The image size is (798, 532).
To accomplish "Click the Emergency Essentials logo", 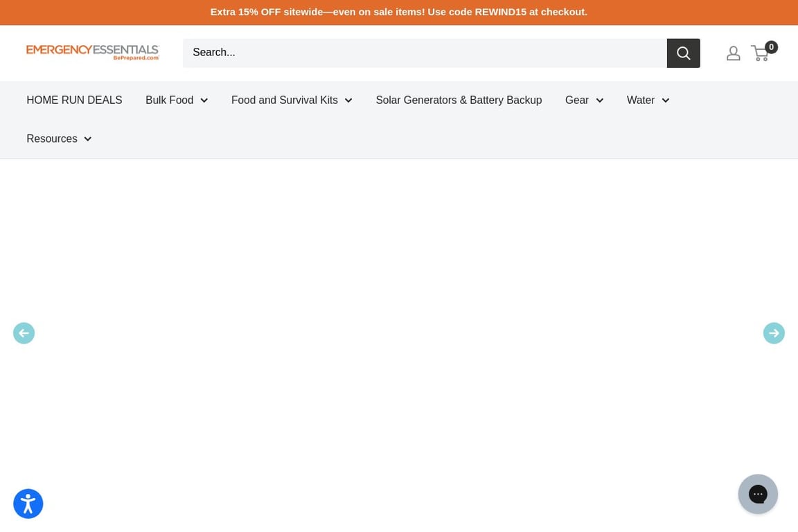I will pyautogui.click(x=93, y=53).
